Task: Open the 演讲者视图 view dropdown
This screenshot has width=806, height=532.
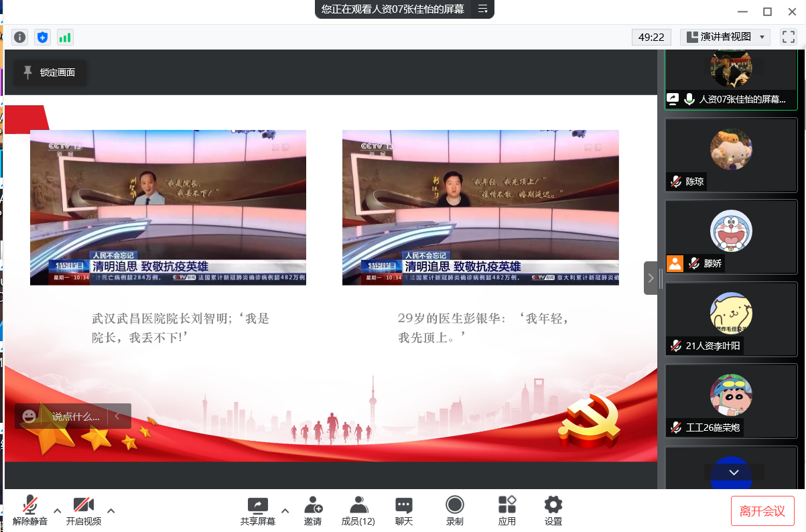Action: pos(725,37)
